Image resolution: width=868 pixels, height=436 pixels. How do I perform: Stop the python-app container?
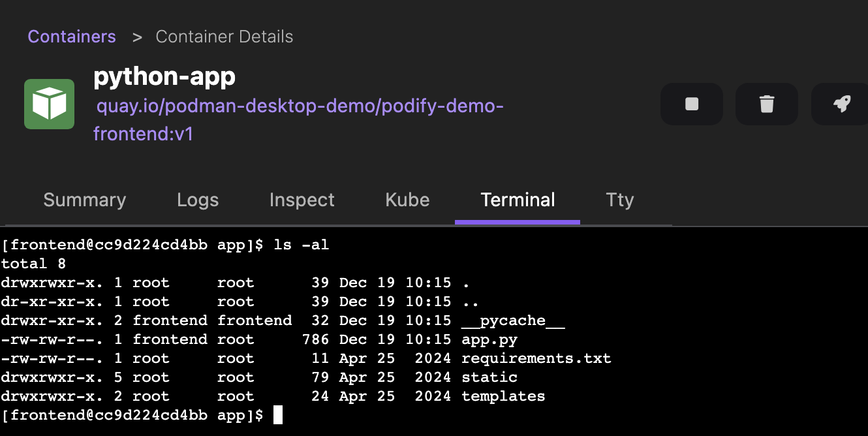coord(691,104)
